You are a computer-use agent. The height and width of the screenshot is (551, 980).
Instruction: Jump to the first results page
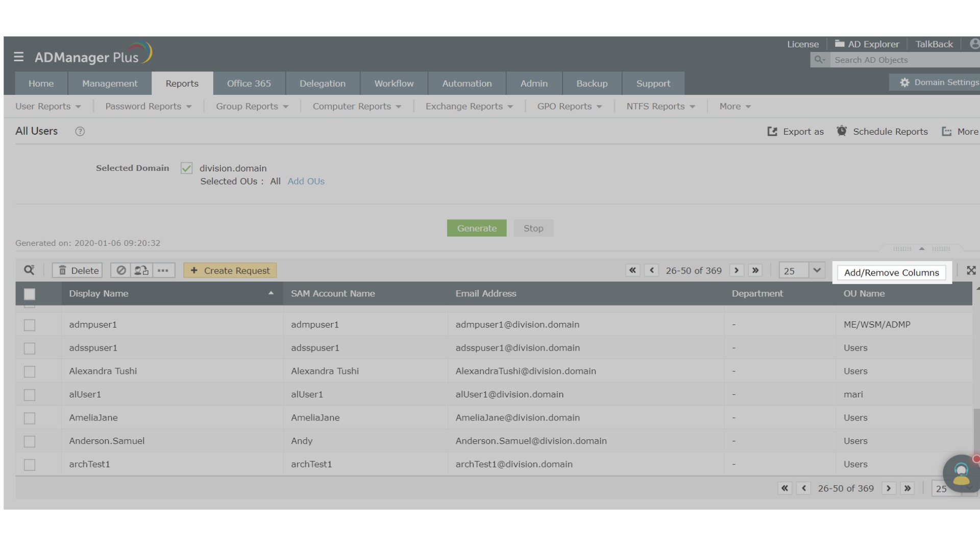click(632, 270)
